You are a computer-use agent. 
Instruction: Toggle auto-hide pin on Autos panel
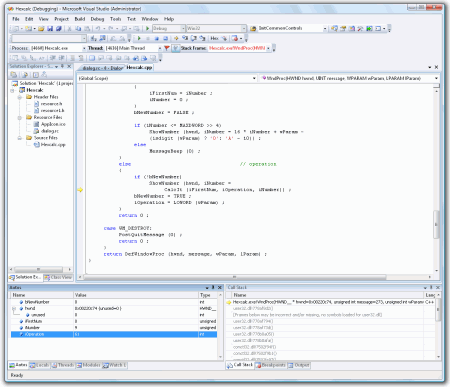pyautogui.click(x=213, y=287)
